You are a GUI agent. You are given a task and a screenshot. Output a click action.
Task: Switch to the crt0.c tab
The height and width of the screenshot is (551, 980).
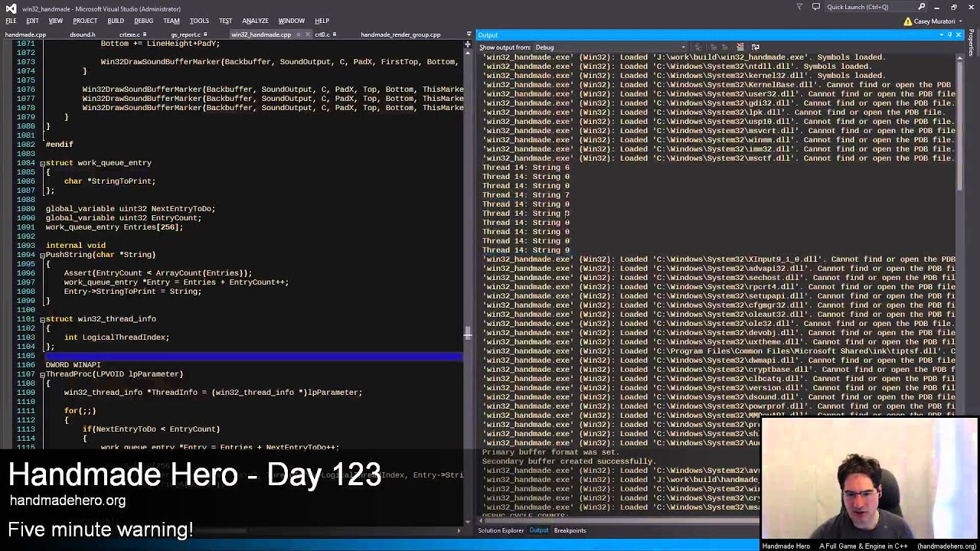click(323, 34)
